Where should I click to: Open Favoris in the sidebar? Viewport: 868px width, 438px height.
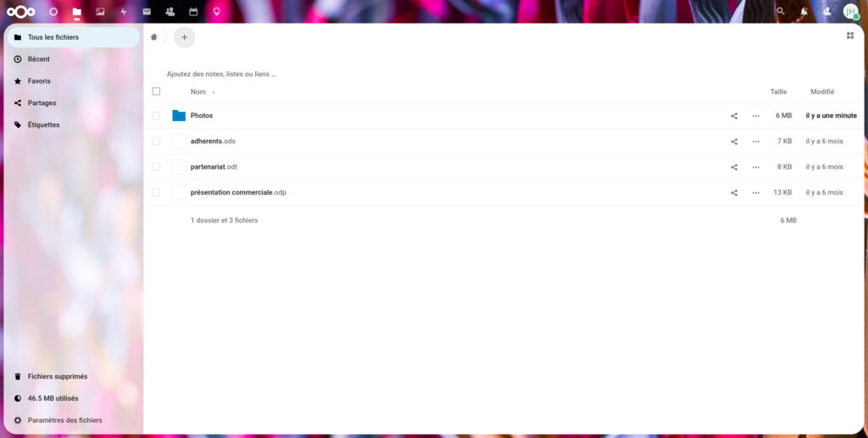[39, 81]
